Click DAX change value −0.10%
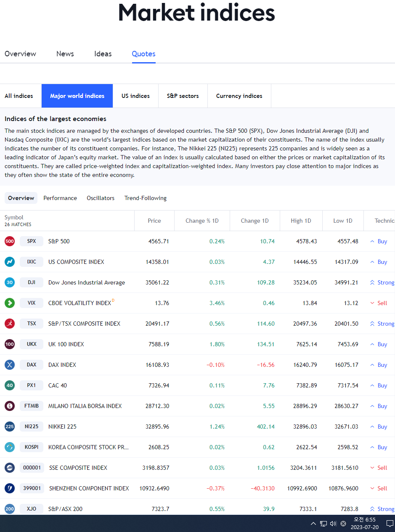Viewport: 395px width, 532px height. click(x=215, y=365)
